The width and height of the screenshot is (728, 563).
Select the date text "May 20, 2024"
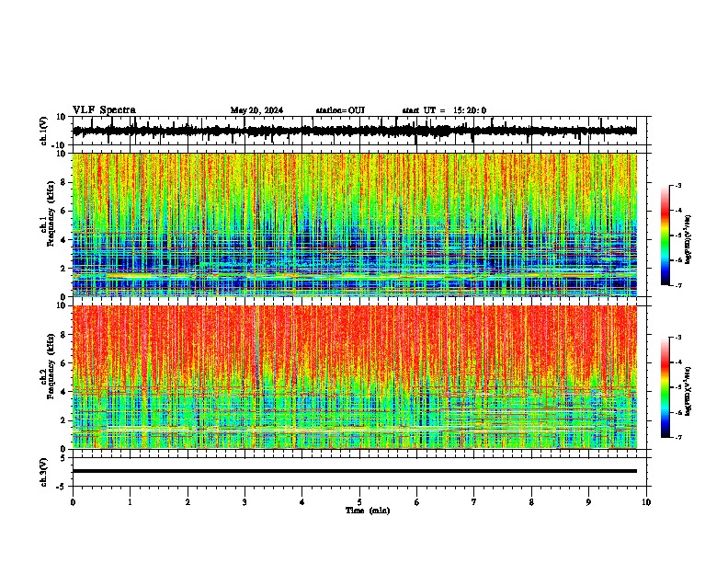coord(256,110)
